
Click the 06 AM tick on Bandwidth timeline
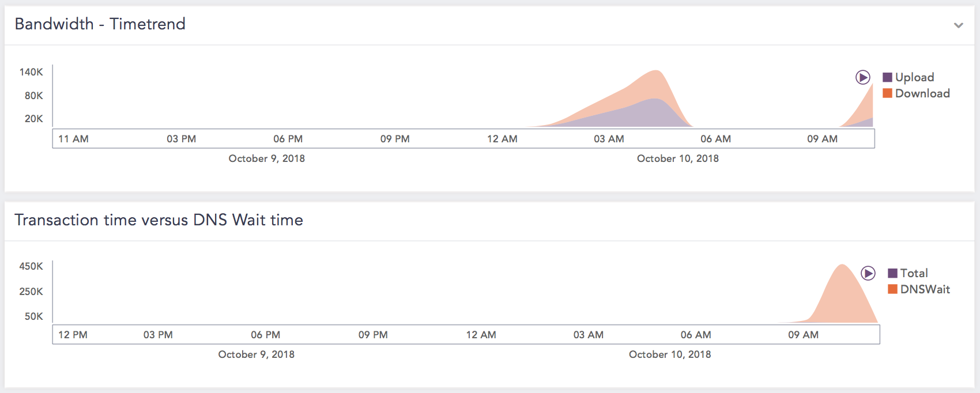pyautogui.click(x=715, y=139)
